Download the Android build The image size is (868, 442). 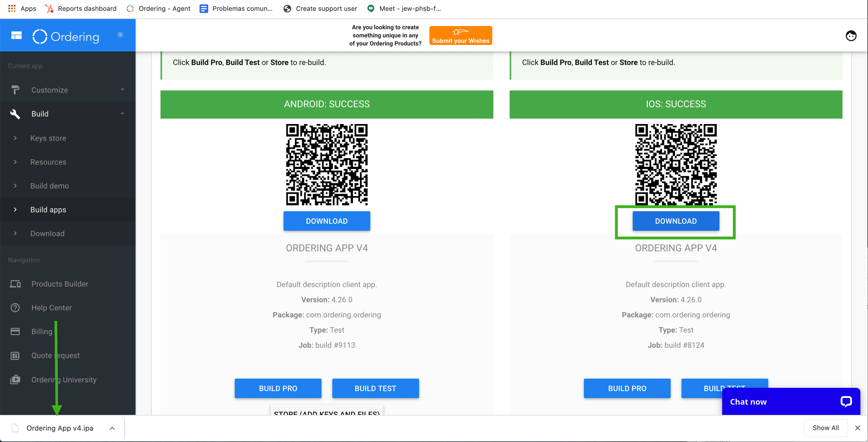click(x=326, y=221)
